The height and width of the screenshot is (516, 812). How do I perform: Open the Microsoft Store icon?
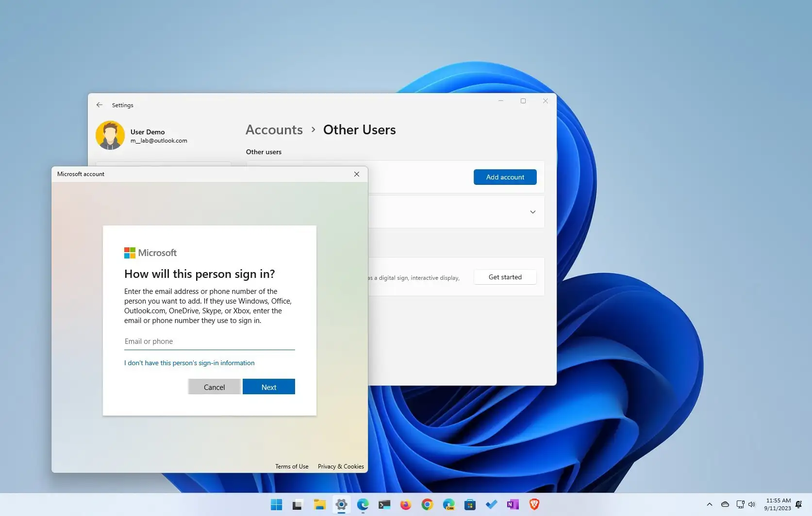469,505
